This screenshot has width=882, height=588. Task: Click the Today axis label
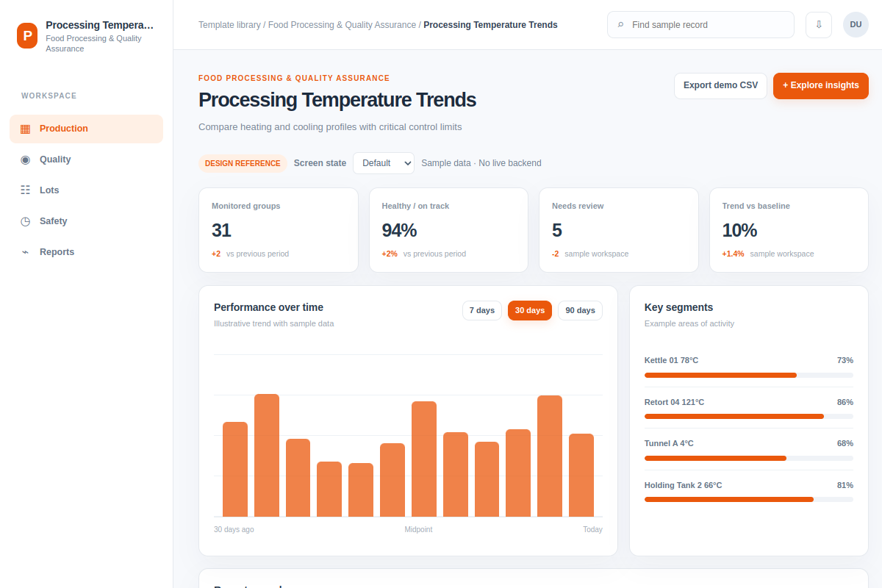(592, 529)
